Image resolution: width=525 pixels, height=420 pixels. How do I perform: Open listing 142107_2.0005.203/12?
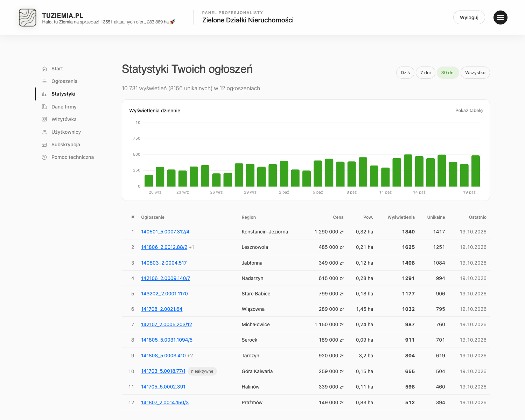[167, 324]
